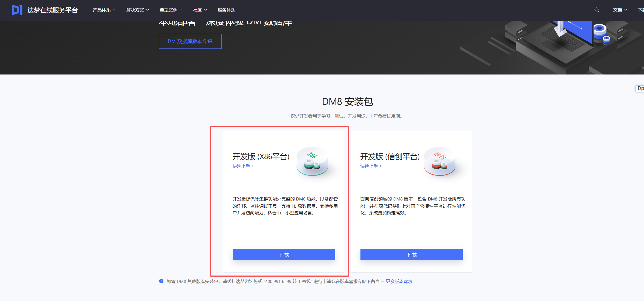Click the 信创 版 description paragraph
Viewport: 644px width, 301px height.
point(413,206)
